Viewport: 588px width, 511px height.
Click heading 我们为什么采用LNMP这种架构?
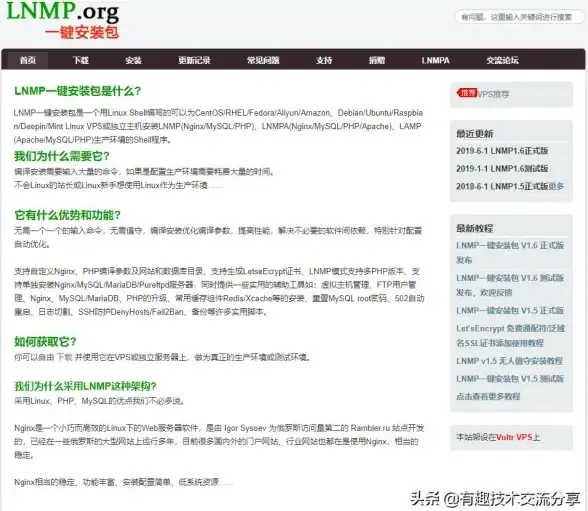click(85, 386)
